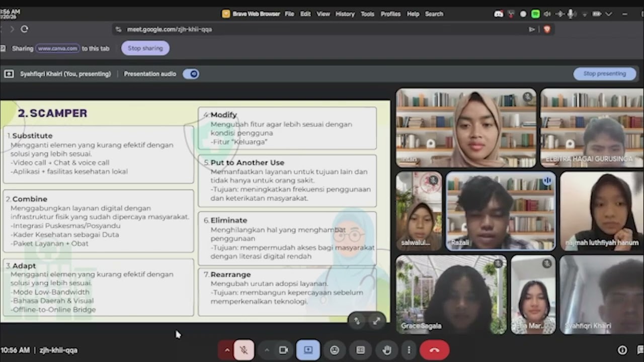Select Intan's video tile
The image size is (644, 362).
466,128
